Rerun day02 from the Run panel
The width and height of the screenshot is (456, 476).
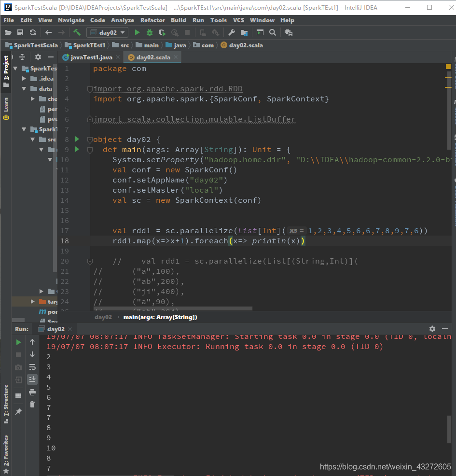pos(18,342)
